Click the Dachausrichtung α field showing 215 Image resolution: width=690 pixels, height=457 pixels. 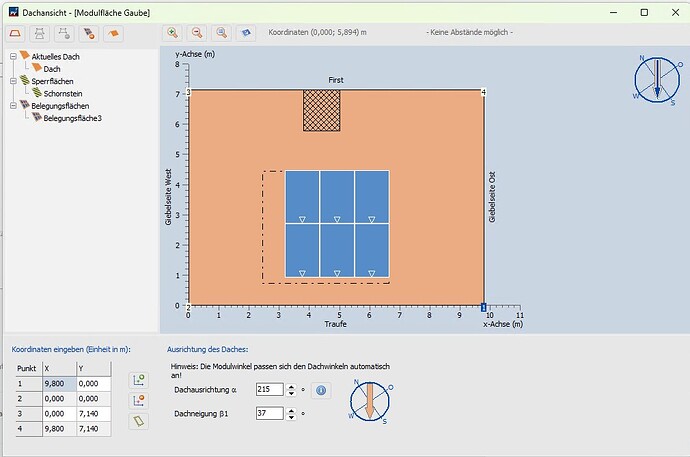(270, 389)
